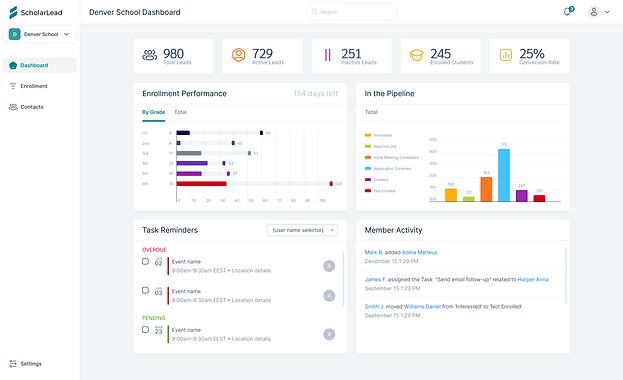
Task: Click the Contacts people icon in sidebar
Action: pos(13,107)
